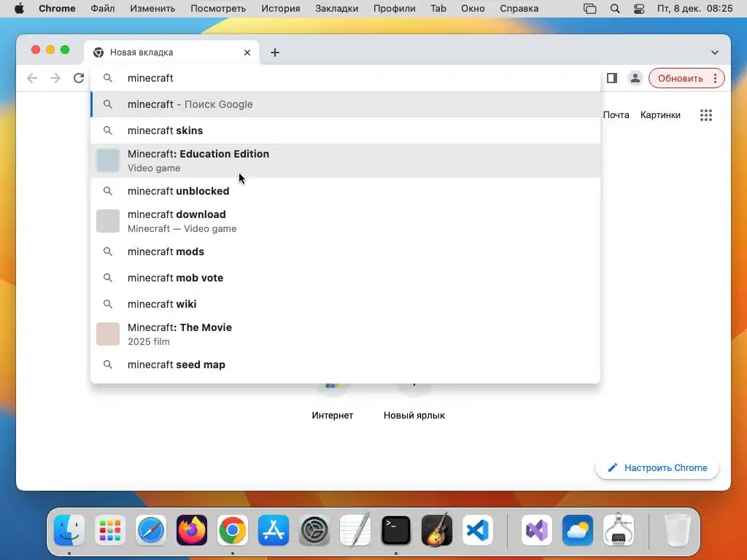
Task: Choose the minecraft skins suggestion
Action: 345,131
